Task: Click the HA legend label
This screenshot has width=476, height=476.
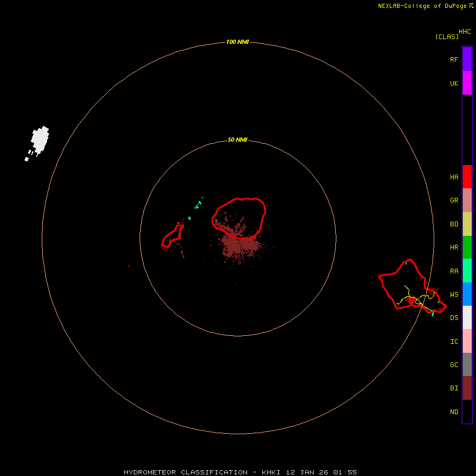Action: point(454,177)
